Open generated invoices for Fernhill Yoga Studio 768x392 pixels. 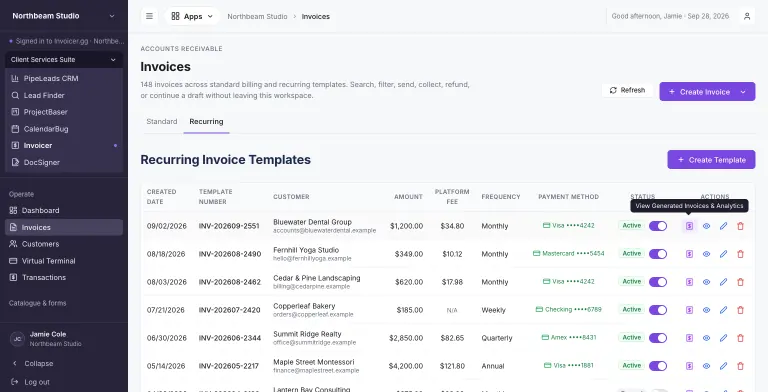pyautogui.click(x=689, y=254)
